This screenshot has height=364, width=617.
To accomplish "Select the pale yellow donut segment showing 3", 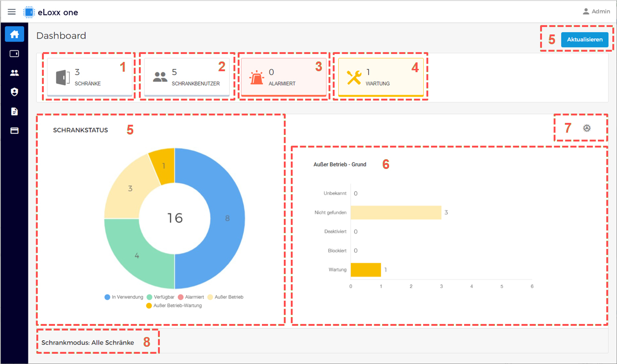I will [130, 189].
